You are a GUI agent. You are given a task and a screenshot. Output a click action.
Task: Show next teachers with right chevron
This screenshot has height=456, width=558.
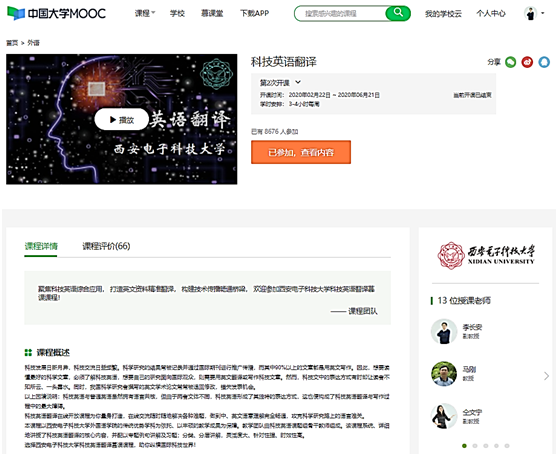(x=546, y=376)
